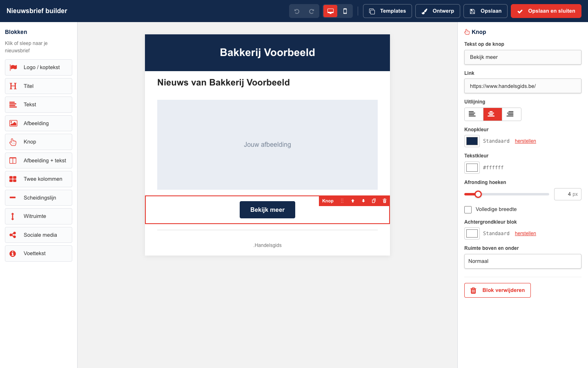Move the Knop block up
Screen dimensions: 588x368
[353, 201]
